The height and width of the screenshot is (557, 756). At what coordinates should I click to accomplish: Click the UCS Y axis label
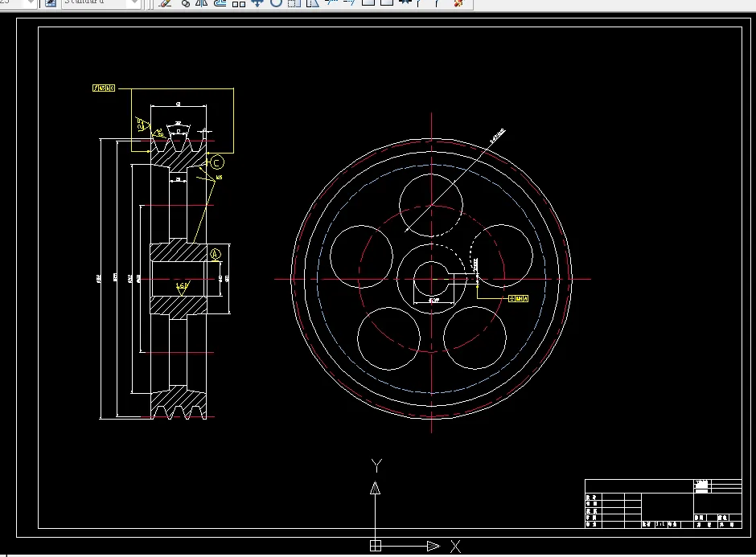tap(376, 465)
